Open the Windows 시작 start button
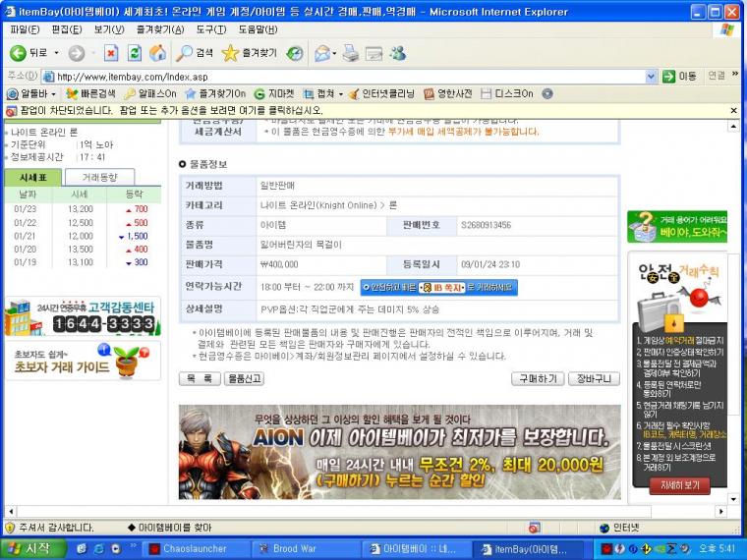 click(32, 548)
